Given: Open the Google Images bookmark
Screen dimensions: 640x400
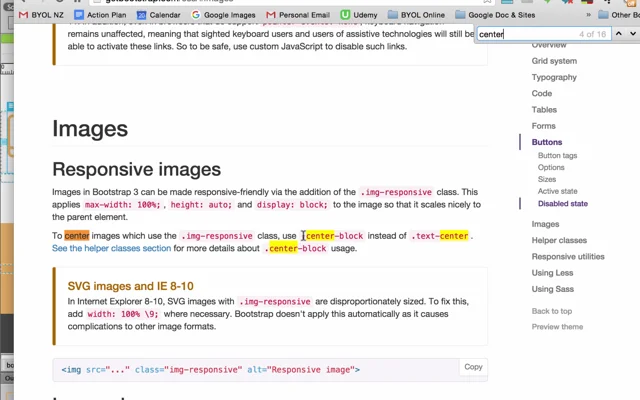Looking at the screenshot, I should click(x=223, y=15).
